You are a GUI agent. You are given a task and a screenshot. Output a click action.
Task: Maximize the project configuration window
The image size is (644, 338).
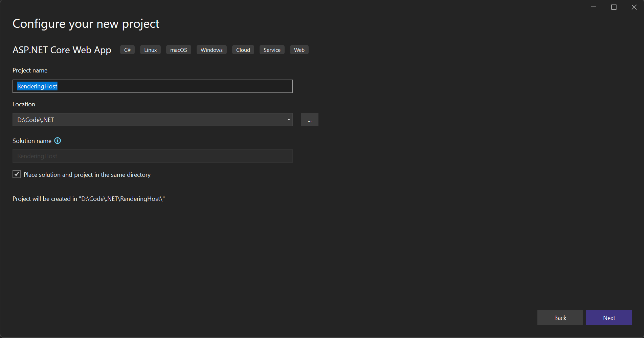point(614,7)
